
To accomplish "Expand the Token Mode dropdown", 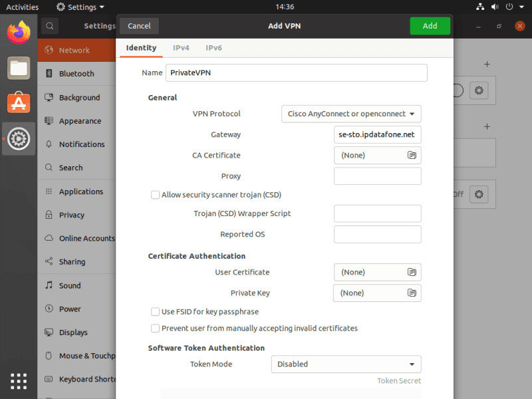I will [346, 364].
